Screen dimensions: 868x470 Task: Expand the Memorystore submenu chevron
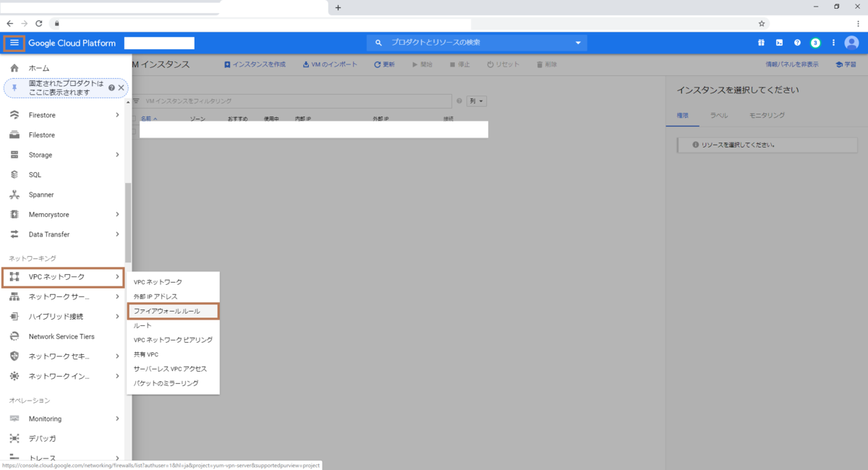pos(117,215)
